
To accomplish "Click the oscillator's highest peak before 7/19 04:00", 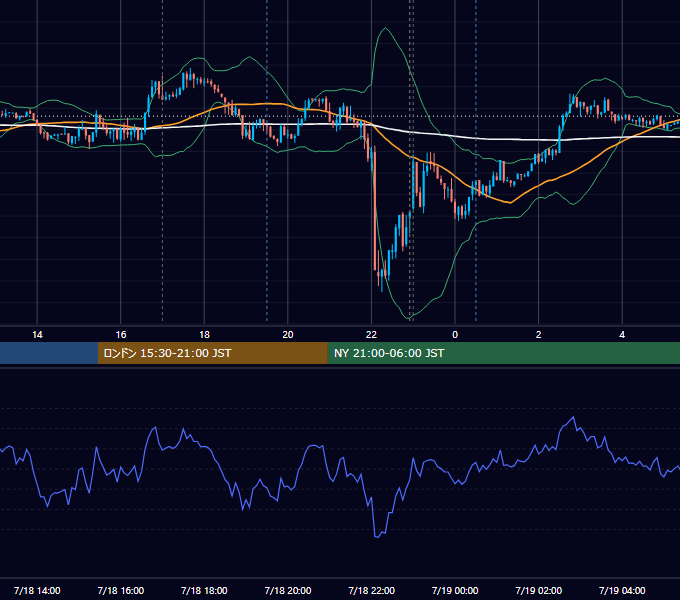I will coord(573,417).
